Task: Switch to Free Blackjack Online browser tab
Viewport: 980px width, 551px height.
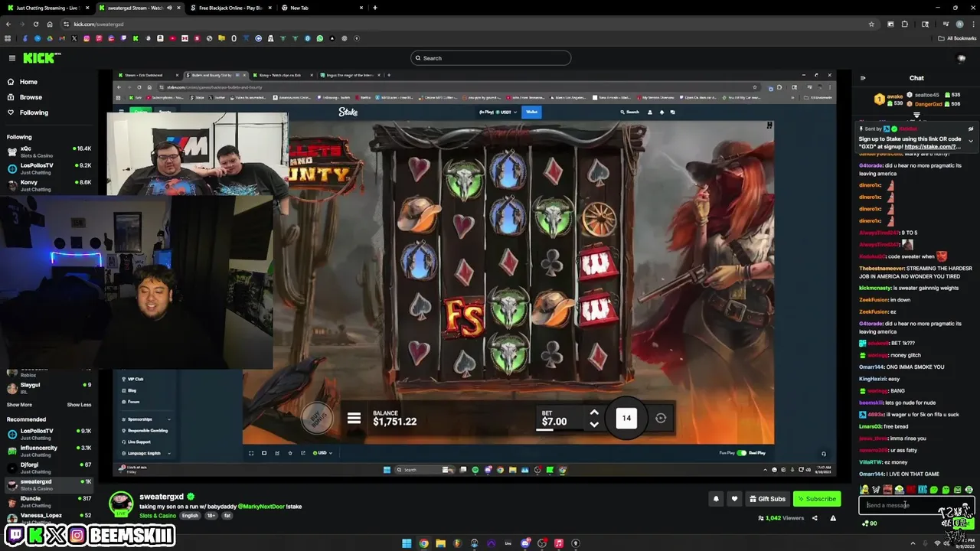Action: pos(230,8)
